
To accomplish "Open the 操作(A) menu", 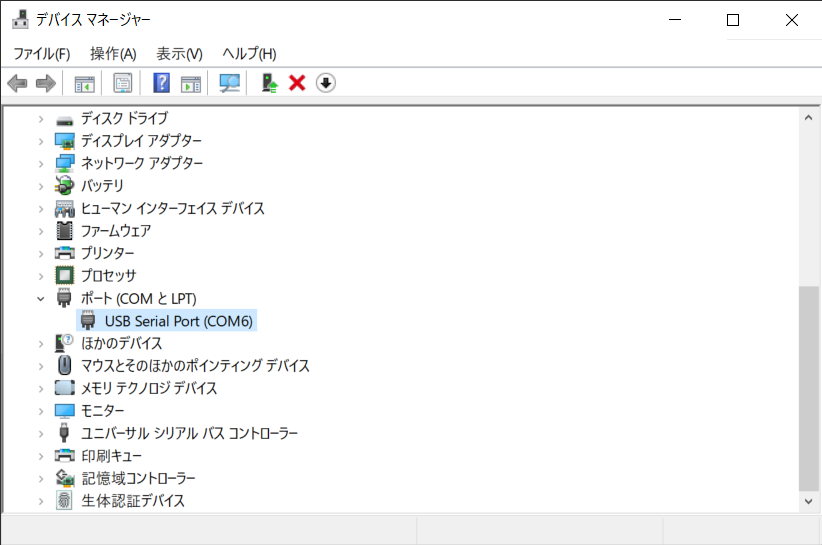I will (x=113, y=53).
